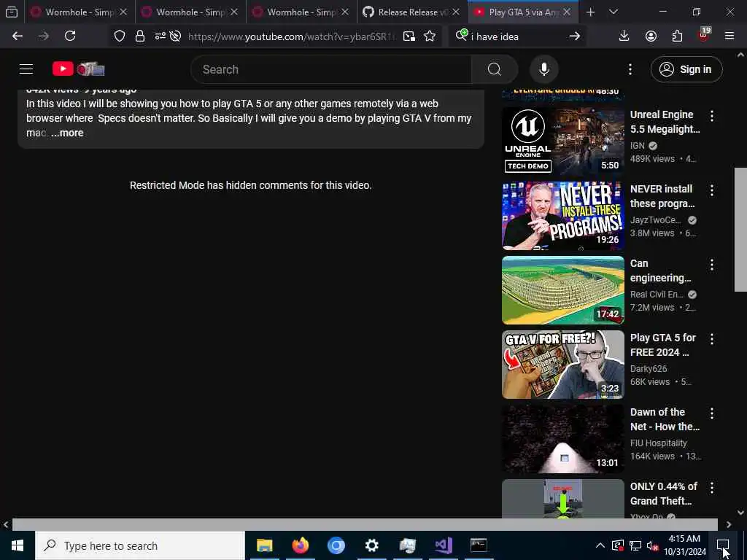Expand the list all tabs chevron
Viewport: 747px width, 560px height.
coord(614,12)
